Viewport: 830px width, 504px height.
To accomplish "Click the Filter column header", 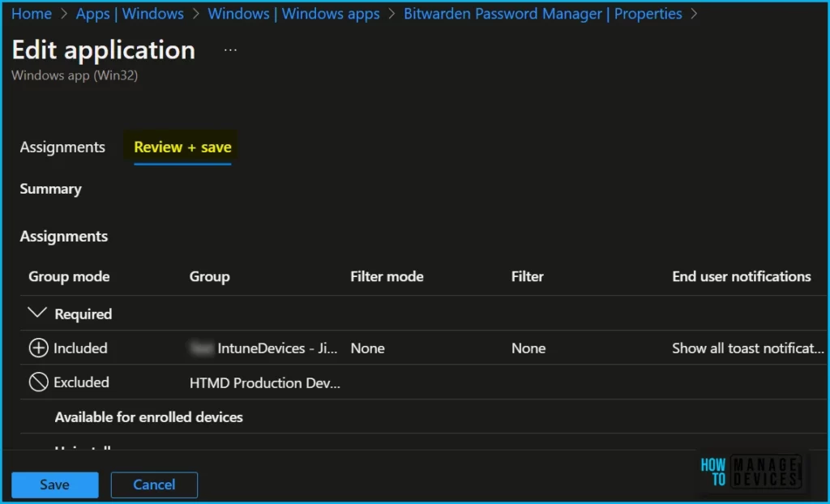I will pos(527,276).
